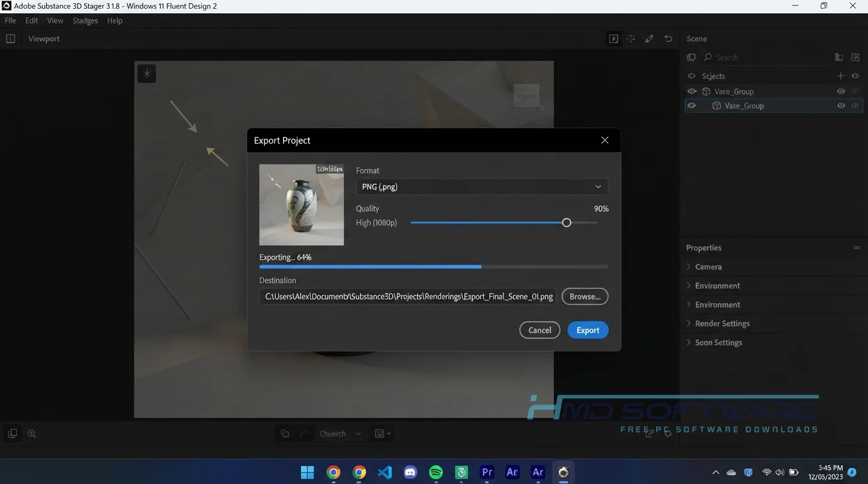Image resolution: width=868 pixels, height=484 pixels.
Task: Click the Scene panel Search field
Action: tap(765, 57)
